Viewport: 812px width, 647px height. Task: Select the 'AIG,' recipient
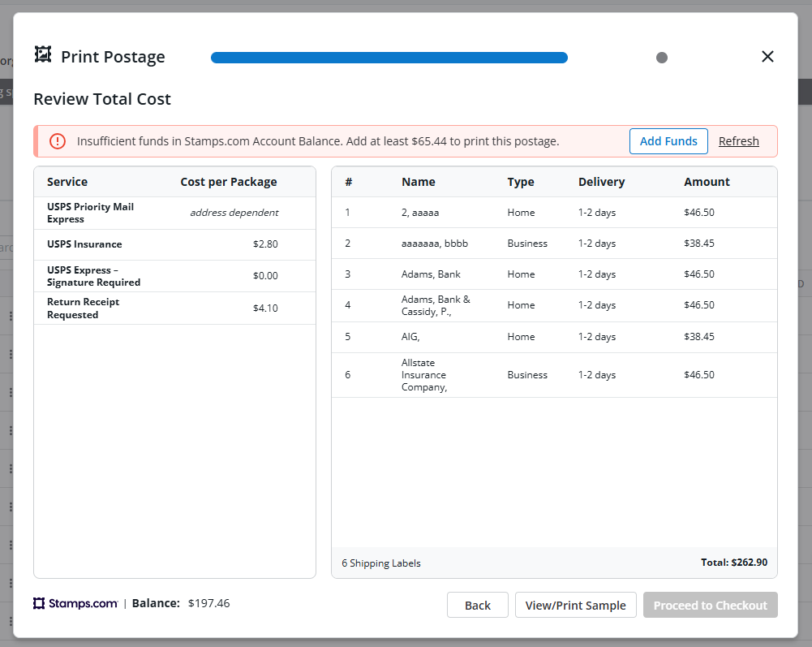[410, 337]
